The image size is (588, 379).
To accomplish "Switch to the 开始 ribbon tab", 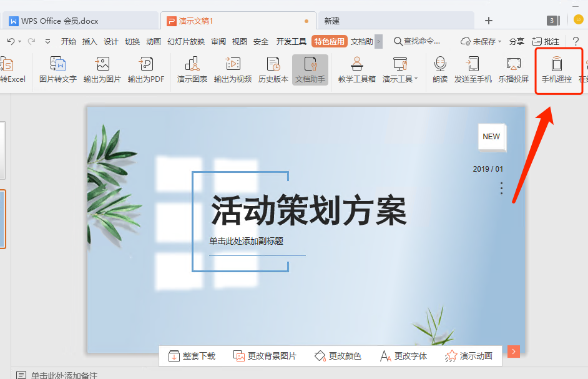I will coord(69,41).
